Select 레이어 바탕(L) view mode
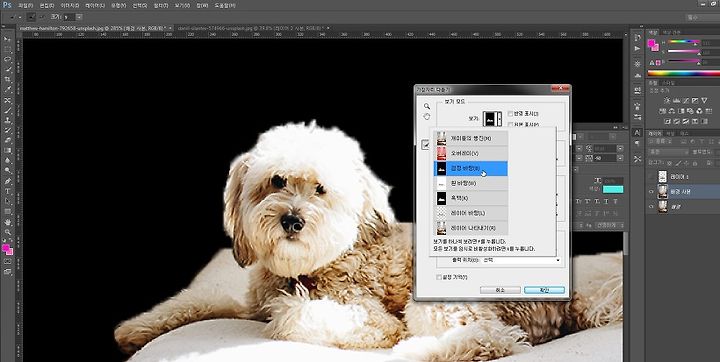The image size is (720, 362). pyautogui.click(x=471, y=213)
